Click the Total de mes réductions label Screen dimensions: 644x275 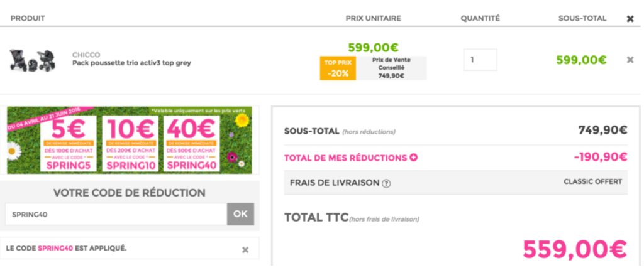click(x=345, y=158)
